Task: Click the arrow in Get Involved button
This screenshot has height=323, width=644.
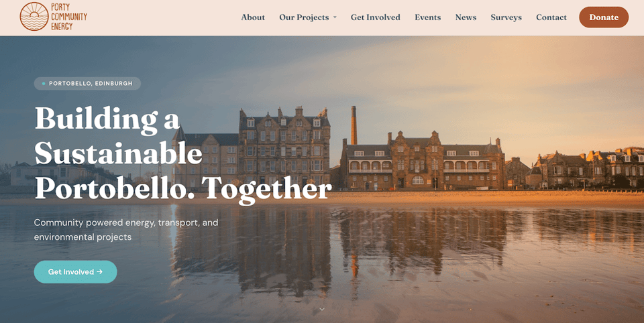Action: (100, 271)
